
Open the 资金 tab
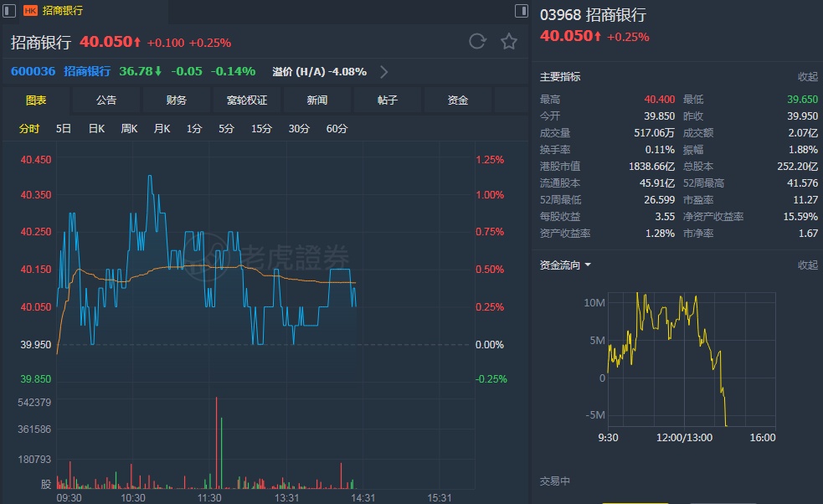[x=458, y=100]
